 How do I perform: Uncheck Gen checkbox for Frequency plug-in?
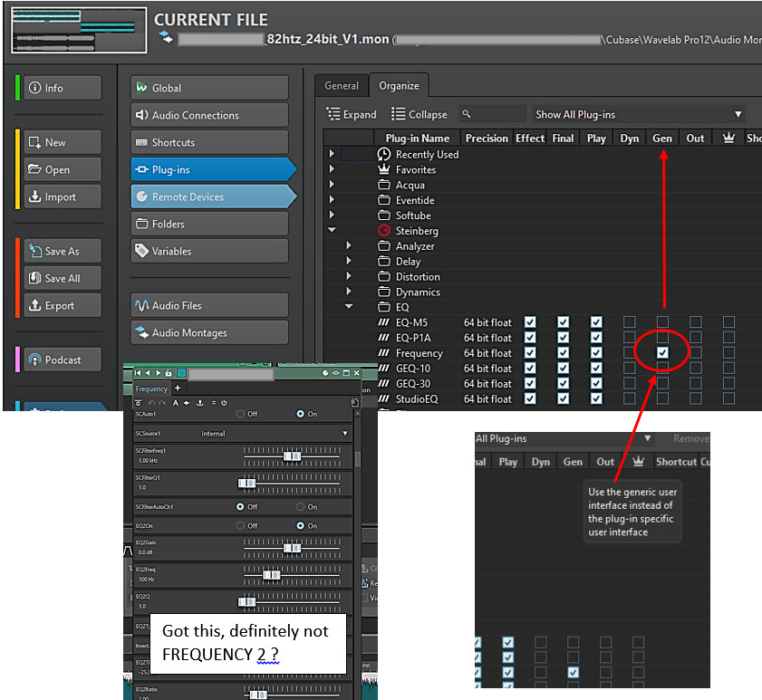coord(662,352)
